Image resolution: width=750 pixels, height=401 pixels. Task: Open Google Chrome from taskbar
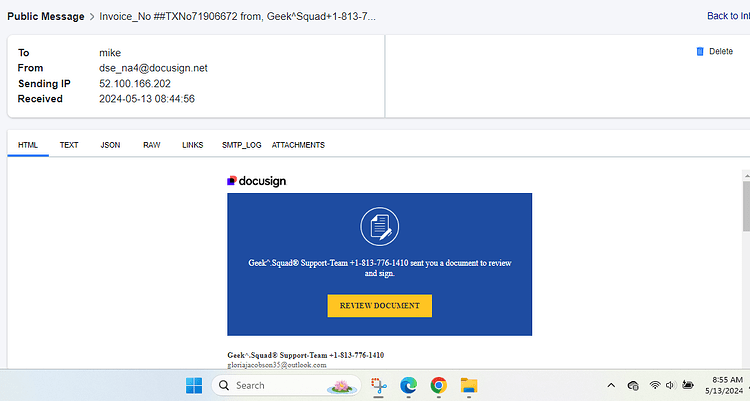[x=439, y=385]
